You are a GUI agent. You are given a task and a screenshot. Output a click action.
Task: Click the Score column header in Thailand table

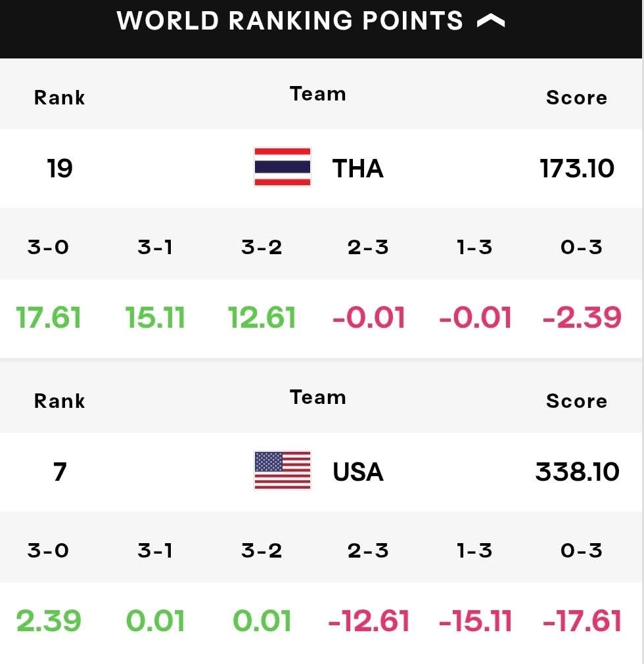(x=576, y=98)
